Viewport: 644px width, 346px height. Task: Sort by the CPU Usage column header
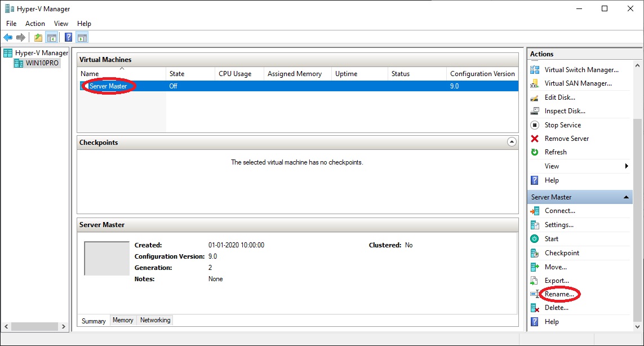pos(239,74)
